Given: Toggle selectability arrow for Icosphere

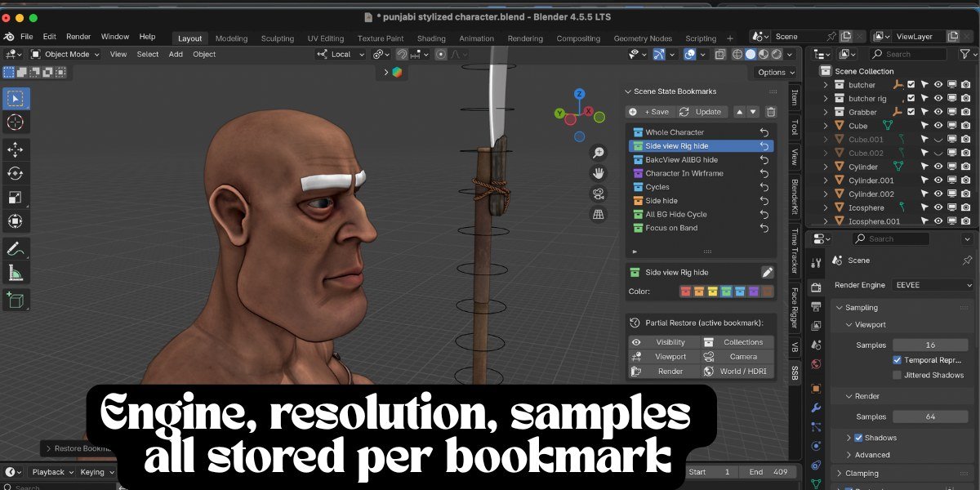Looking at the screenshot, I should (925, 207).
